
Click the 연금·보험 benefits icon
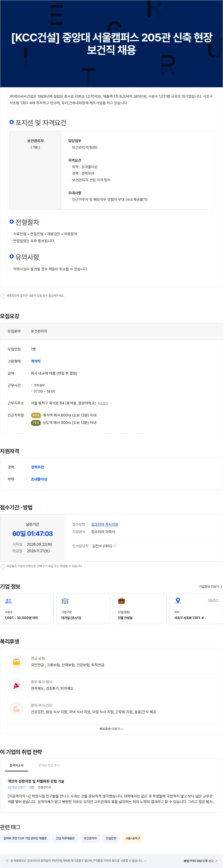(16, 661)
